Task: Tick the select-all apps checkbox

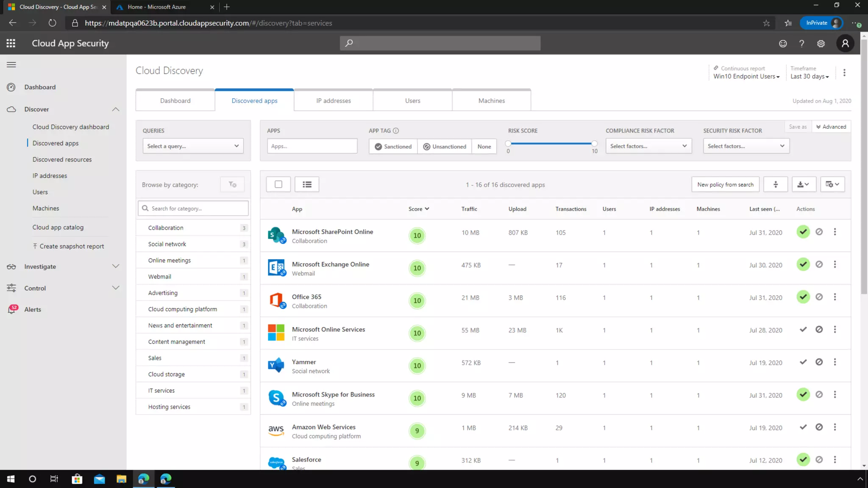Action: click(278, 184)
